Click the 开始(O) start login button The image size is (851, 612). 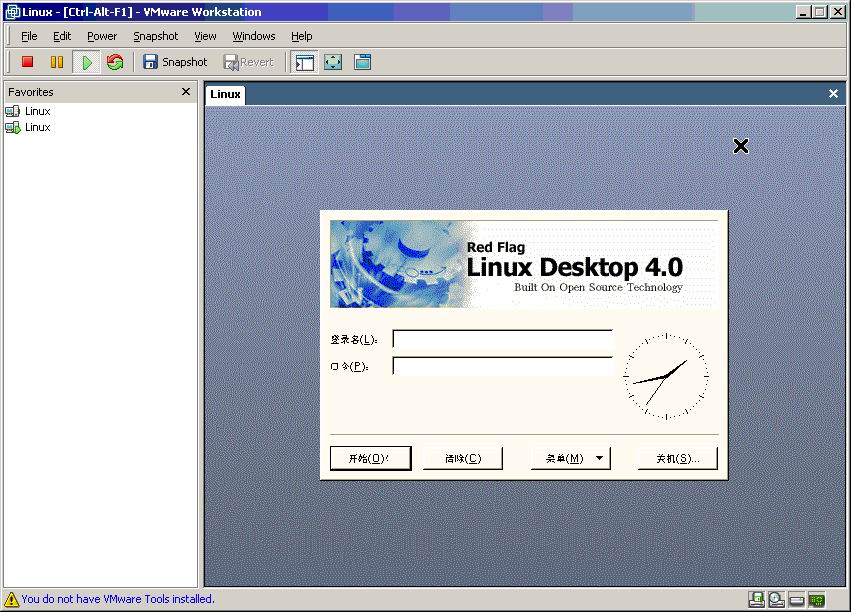click(371, 458)
